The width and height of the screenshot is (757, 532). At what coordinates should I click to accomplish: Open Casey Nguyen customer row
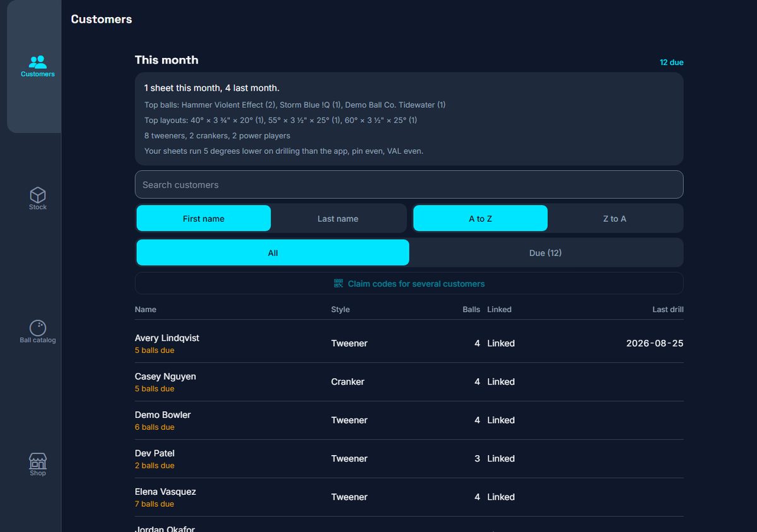(409, 382)
